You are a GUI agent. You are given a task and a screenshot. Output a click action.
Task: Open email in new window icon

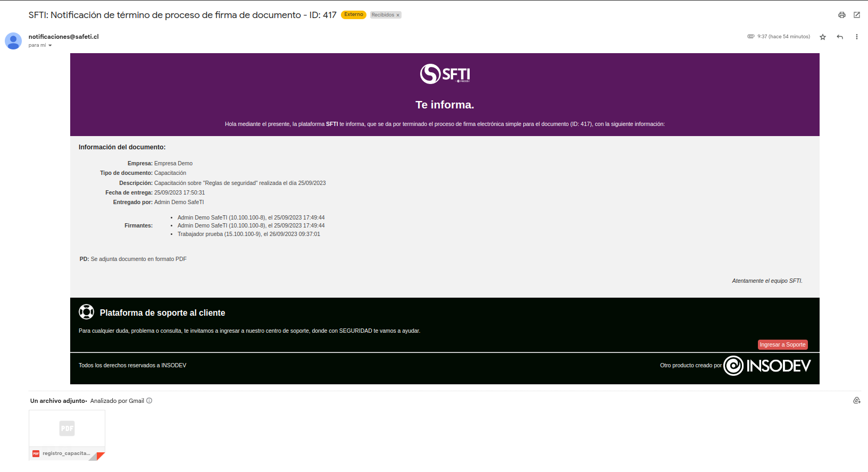tap(857, 15)
